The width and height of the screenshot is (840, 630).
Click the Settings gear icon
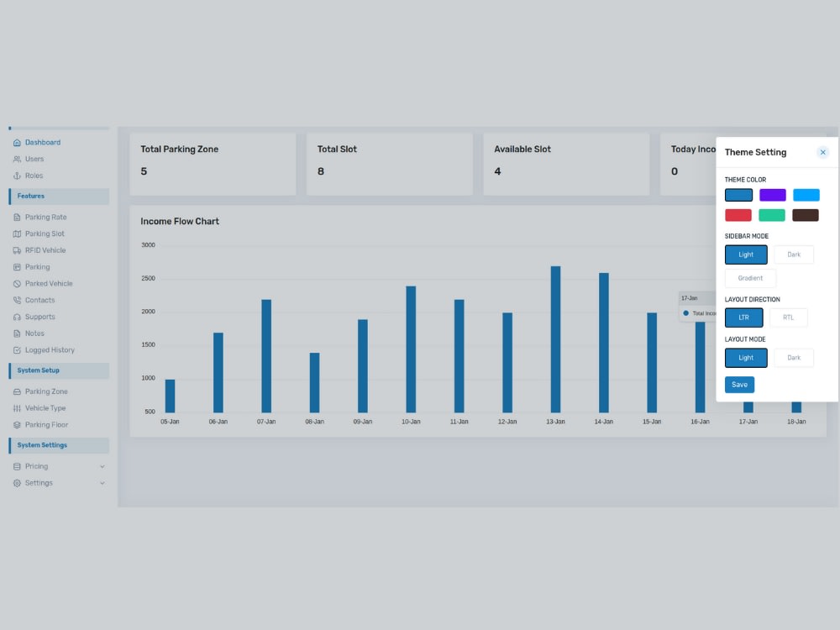point(17,483)
